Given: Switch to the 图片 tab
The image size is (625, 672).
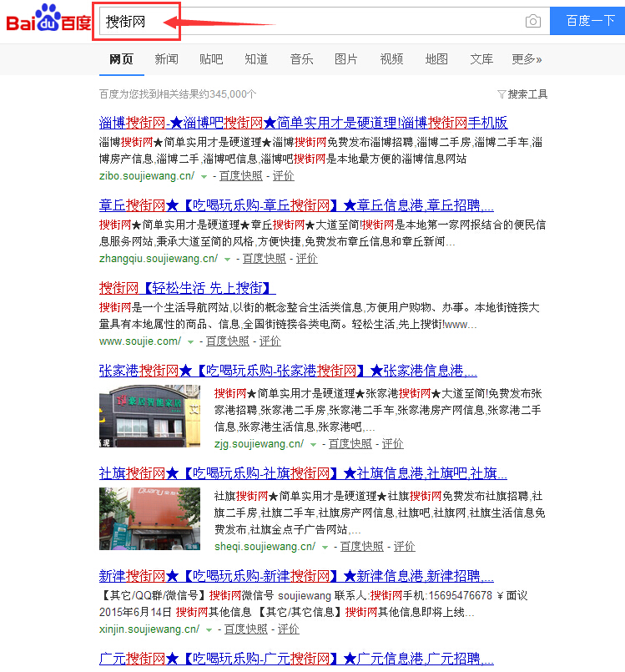Looking at the screenshot, I should tap(345, 59).
